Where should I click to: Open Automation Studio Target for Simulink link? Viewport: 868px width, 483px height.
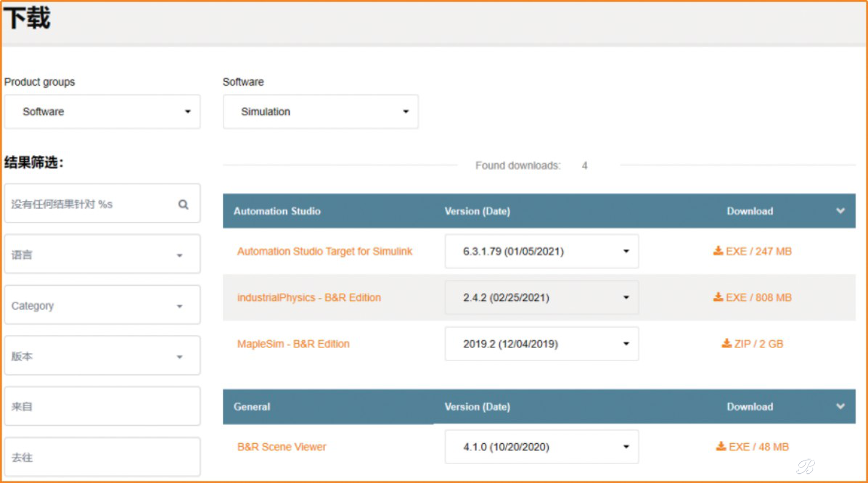pyautogui.click(x=324, y=251)
